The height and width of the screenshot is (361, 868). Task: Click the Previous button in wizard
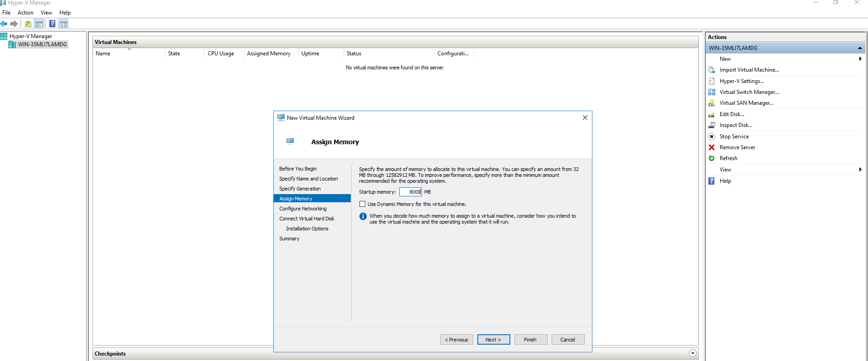[x=456, y=340]
